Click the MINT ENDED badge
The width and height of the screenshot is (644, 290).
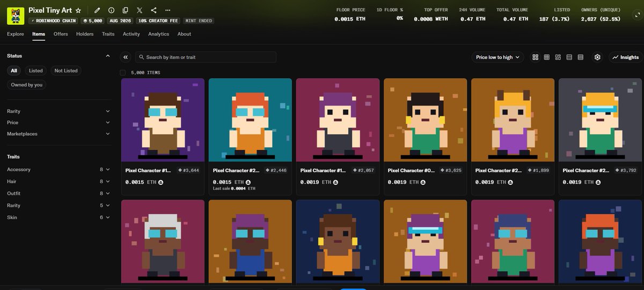[x=199, y=21]
